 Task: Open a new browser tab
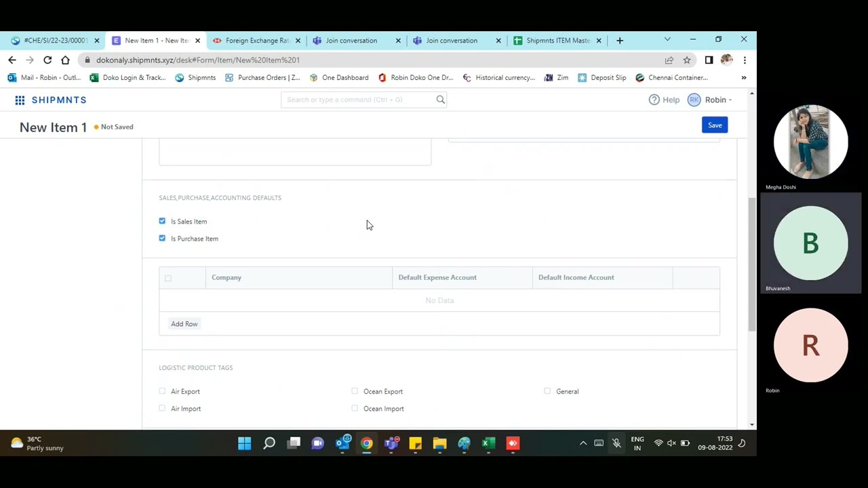(x=620, y=41)
